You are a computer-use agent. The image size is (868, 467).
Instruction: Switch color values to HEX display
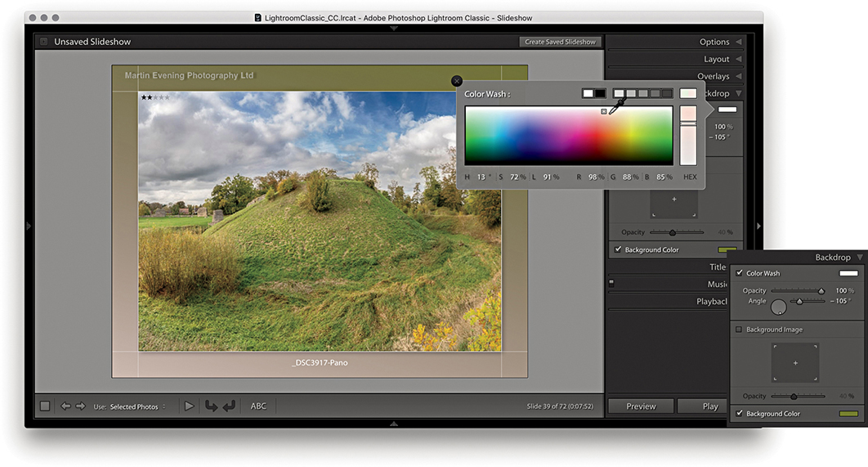[x=689, y=177]
